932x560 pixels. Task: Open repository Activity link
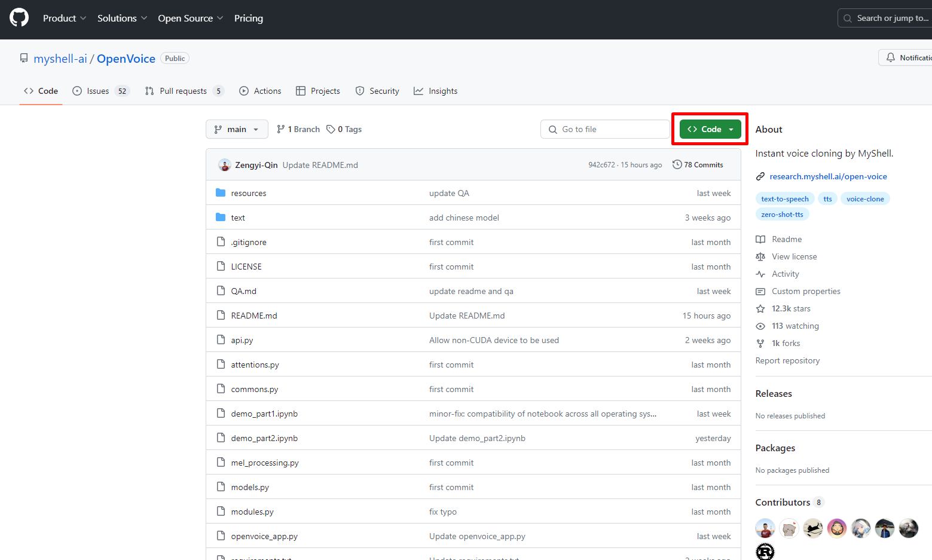click(x=777, y=274)
